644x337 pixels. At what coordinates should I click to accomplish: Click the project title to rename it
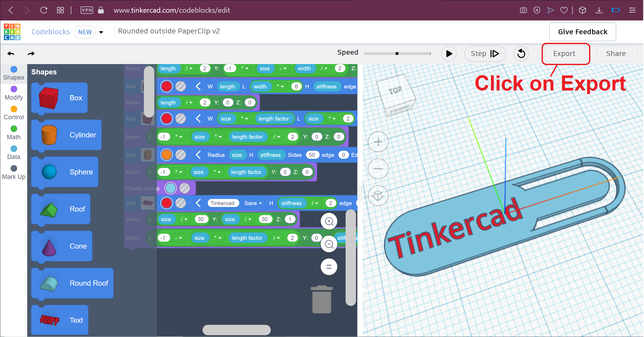click(x=169, y=31)
